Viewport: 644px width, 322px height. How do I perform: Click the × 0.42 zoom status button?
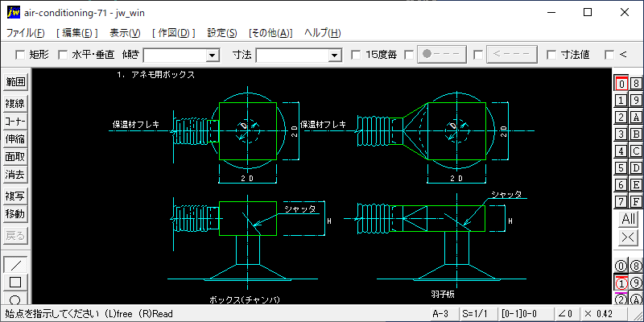pos(603,314)
